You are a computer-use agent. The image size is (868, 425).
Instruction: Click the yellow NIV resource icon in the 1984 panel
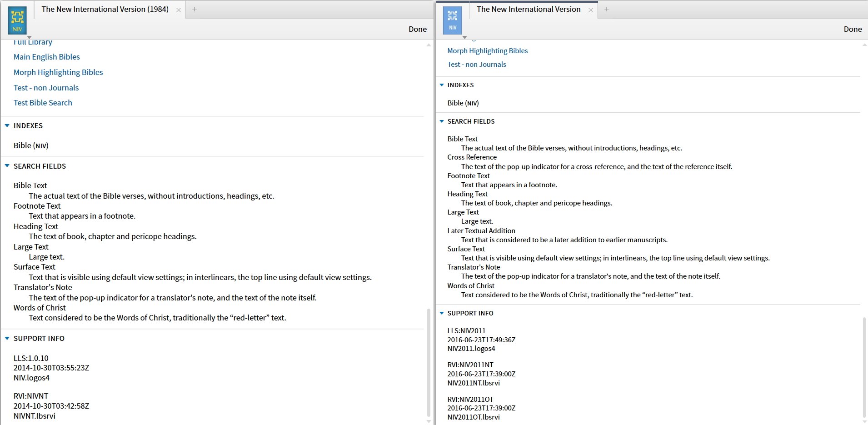17,20
